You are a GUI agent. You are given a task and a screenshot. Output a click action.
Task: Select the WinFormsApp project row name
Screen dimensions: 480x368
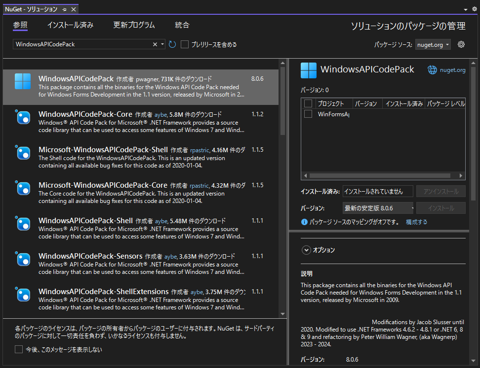pyautogui.click(x=333, y=114)
